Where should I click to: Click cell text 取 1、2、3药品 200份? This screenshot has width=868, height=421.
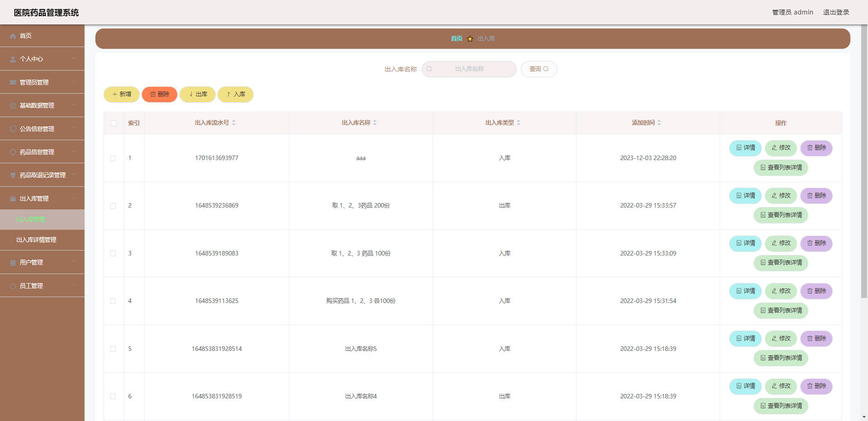[361, 206]
